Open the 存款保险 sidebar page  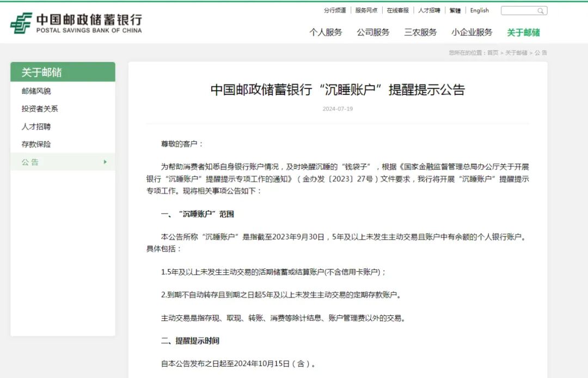(x=36, y=144)
